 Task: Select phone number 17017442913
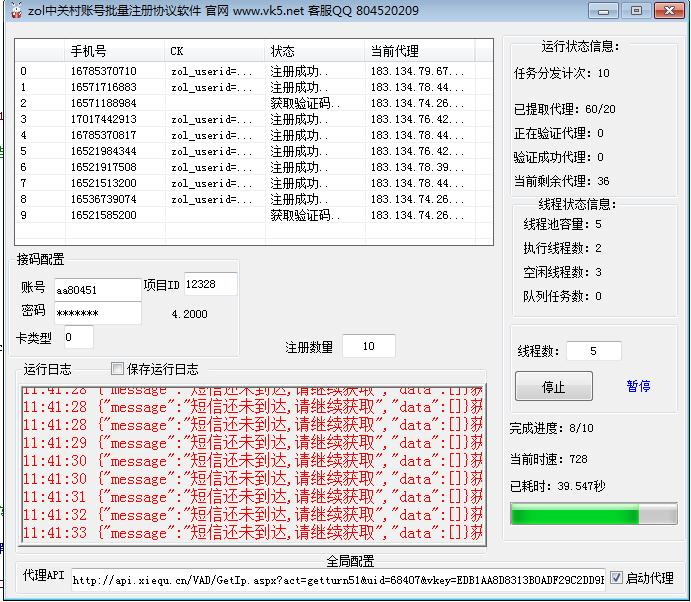tap(104, 119)
